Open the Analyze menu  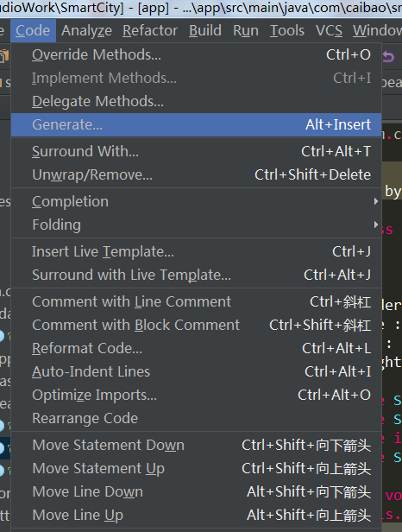pyautogui.click(x=87, y=30)
